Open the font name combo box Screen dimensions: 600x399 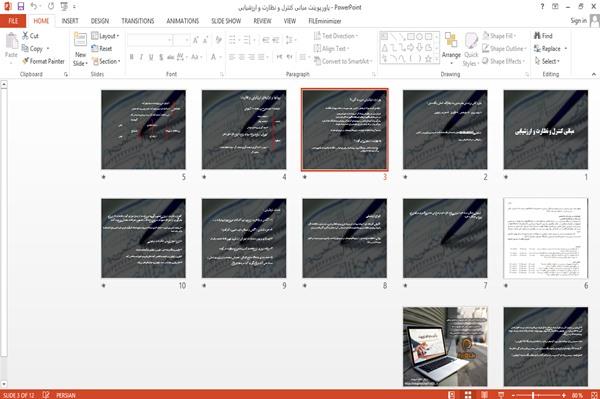click(149, 40)
